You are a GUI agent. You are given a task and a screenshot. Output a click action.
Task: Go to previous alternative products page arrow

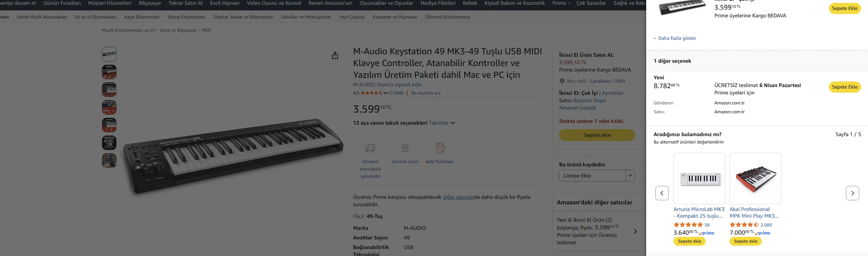coord(662,193)
